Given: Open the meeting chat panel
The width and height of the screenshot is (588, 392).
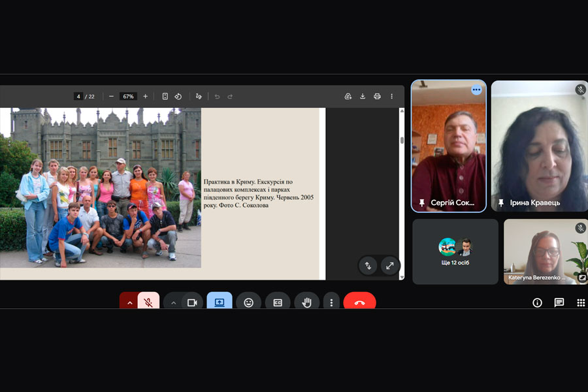Looking at the screenshot, I should 559,302.
